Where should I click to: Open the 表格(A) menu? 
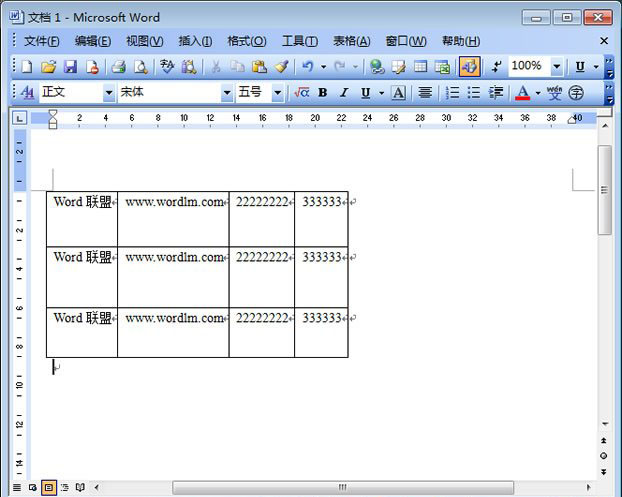coord(351,41)
